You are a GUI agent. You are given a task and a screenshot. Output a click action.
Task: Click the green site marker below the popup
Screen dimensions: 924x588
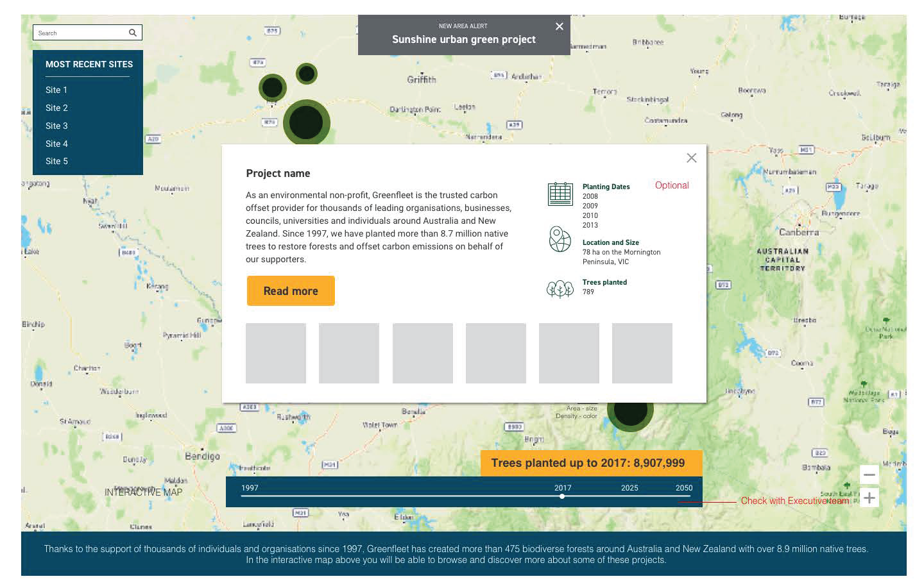pyautogui.click(x=630, y=417)
